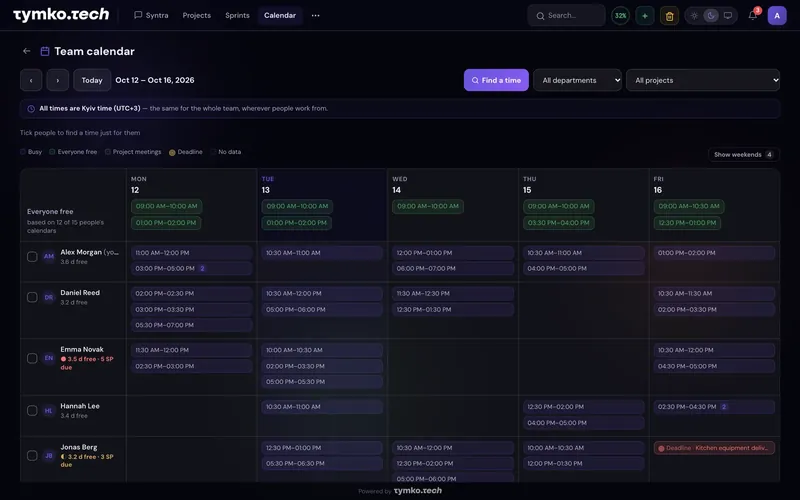The width and height of the screenshot is (800, 500).
Task: Go to the next week
Action: point(58,80)
